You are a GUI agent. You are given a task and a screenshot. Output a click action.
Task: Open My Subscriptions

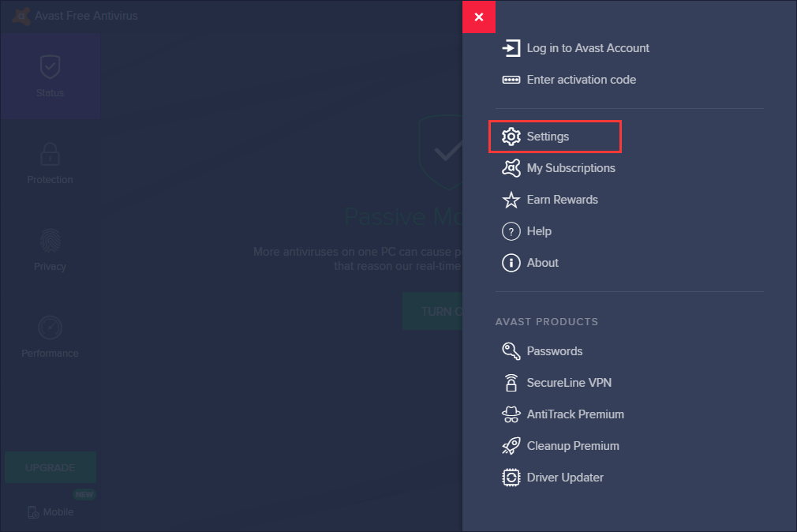click(571, 168)
